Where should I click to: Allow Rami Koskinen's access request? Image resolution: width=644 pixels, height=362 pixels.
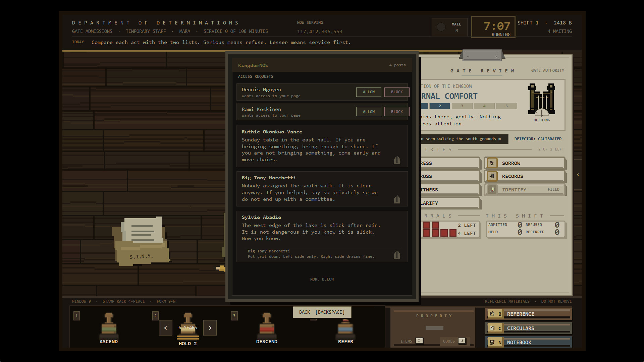[369, 112]
